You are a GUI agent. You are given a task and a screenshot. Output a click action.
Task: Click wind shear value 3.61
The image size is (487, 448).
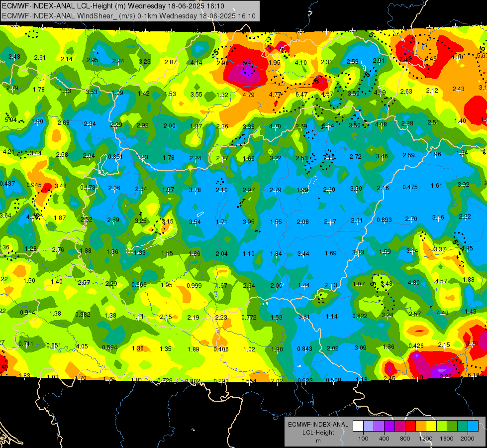pos(304,317)
